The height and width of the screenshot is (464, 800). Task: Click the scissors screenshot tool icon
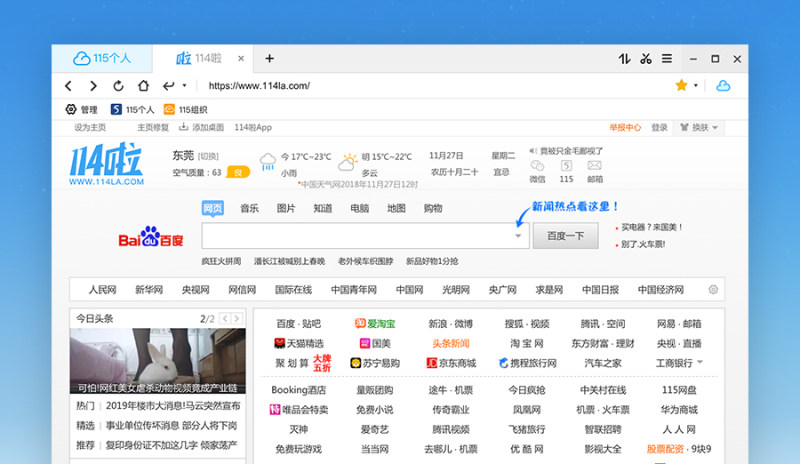tap(646, 59)
